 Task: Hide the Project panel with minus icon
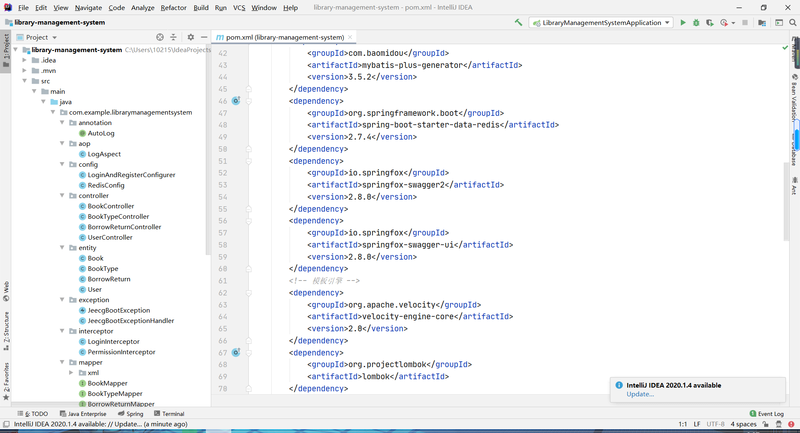204,37
